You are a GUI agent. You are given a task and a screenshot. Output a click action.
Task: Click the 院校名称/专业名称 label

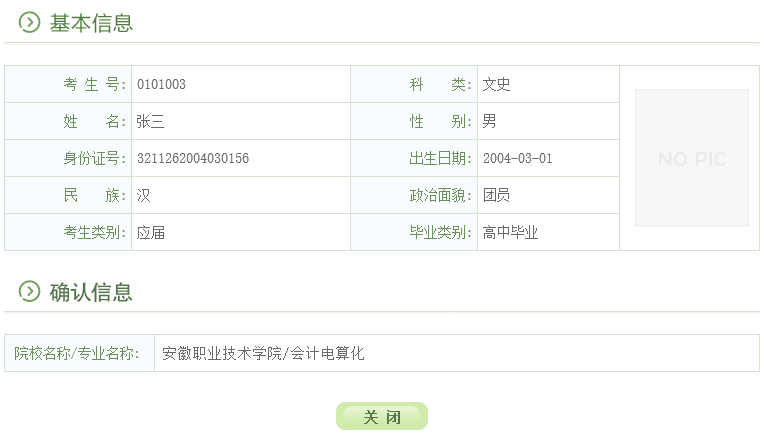click(x=77, y=353)
